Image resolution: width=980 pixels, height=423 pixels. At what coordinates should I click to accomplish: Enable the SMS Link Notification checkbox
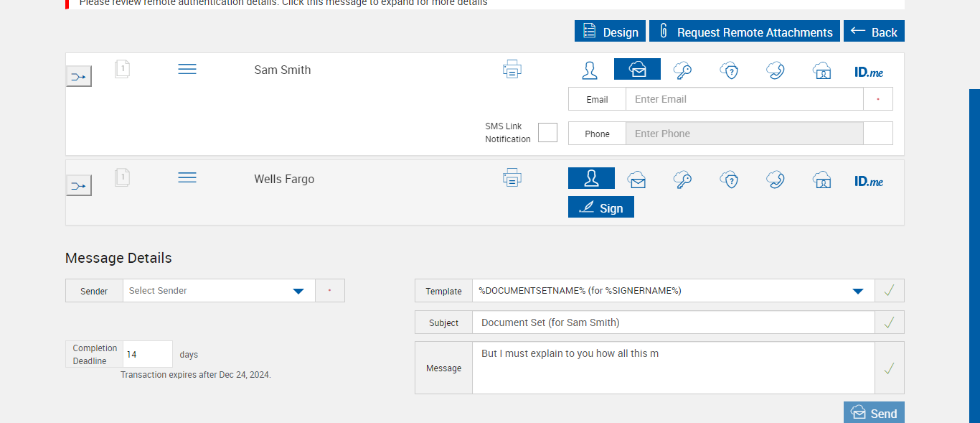[547, 133]
